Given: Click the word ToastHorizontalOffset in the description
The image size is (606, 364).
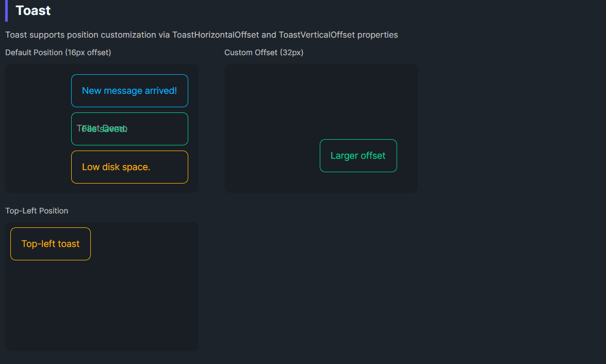Looking at the screenshot, I should 216,35.
